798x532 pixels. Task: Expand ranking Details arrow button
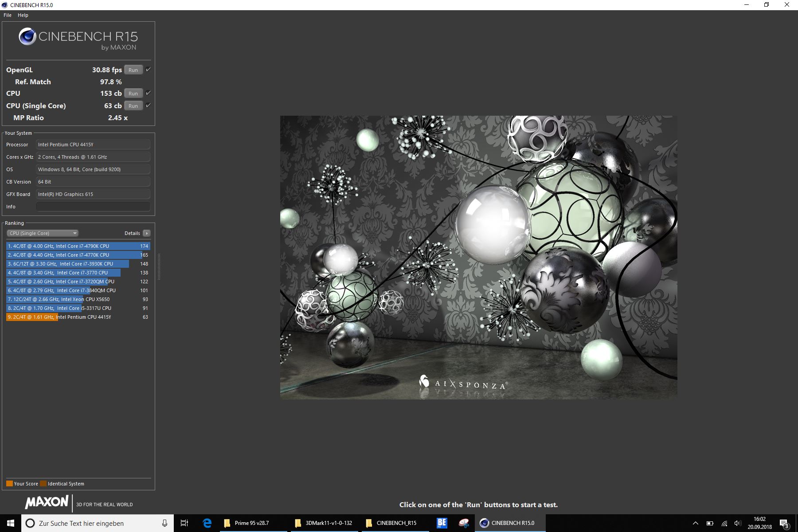(147, 233)
